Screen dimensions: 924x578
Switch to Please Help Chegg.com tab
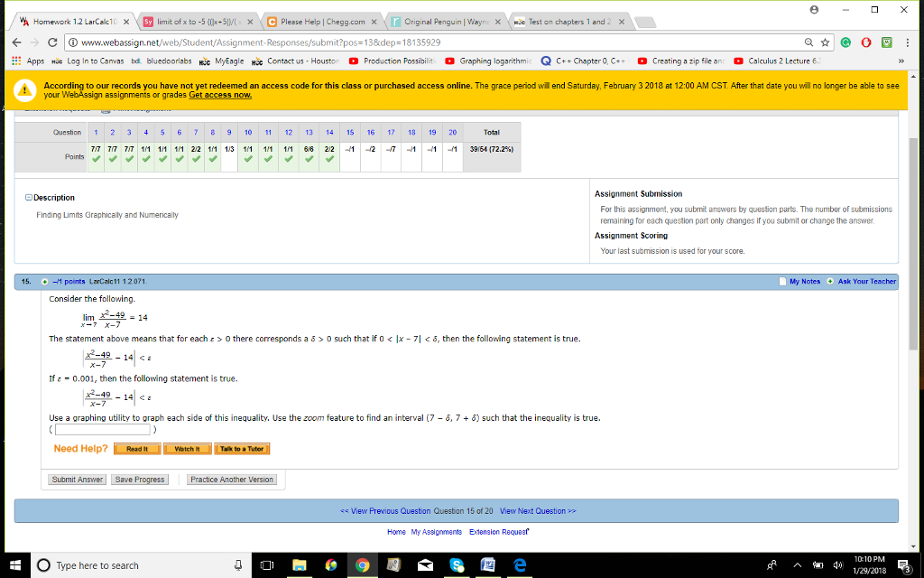pyautogui.click(x=321, y=22)
